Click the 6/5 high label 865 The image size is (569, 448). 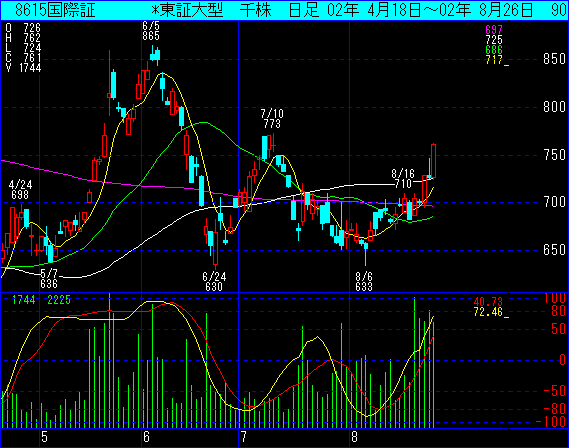point(151,36)
